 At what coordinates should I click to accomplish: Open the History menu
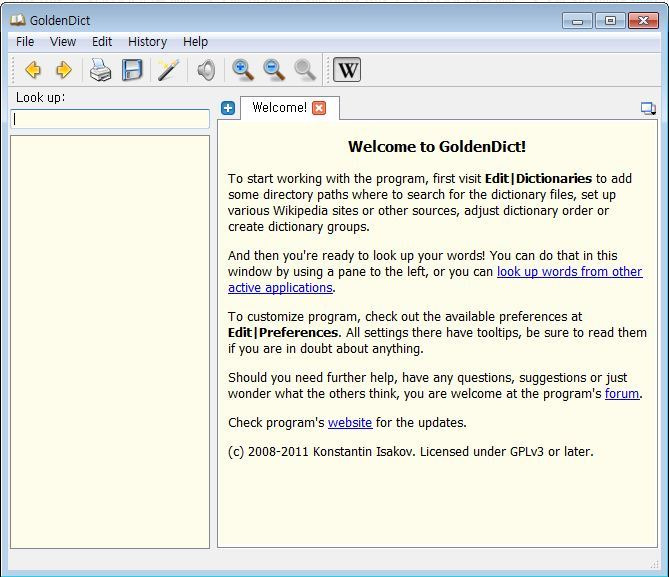point(147,42)
